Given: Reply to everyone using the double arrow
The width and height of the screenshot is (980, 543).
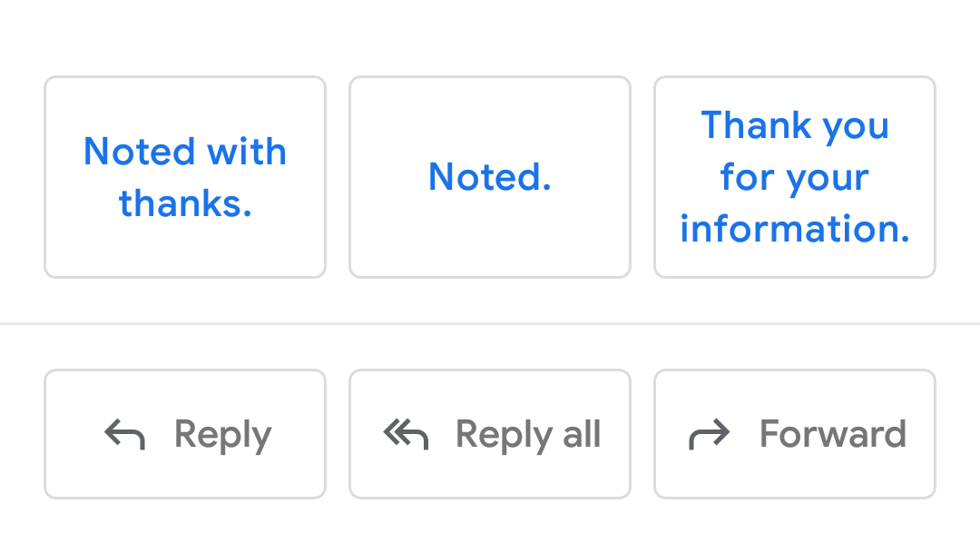Looking at the screenshot, I should (406, 435).
